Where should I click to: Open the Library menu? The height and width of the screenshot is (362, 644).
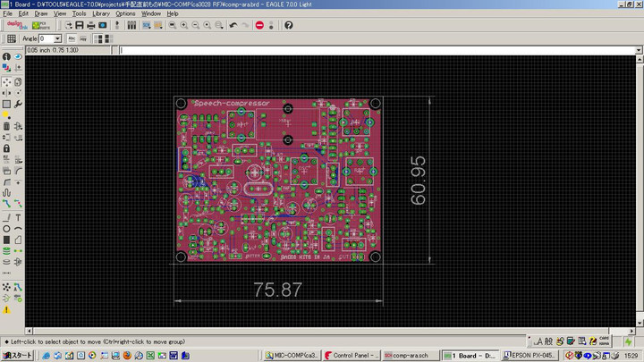tap(101, 14)
